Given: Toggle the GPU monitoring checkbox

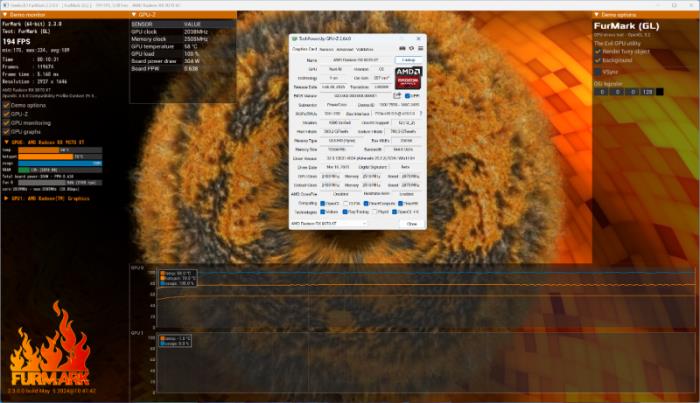Looking at the screenshot, I should tap(6, 123).
